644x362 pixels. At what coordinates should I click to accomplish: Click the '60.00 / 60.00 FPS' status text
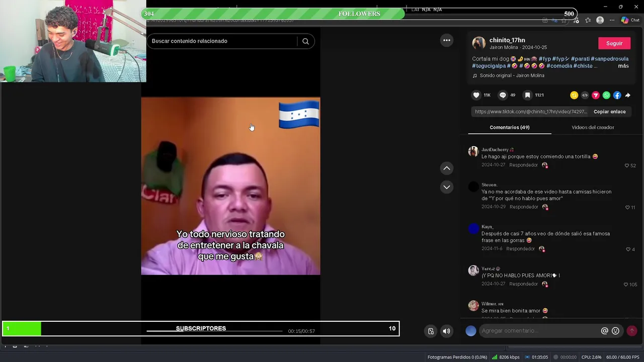622,357
